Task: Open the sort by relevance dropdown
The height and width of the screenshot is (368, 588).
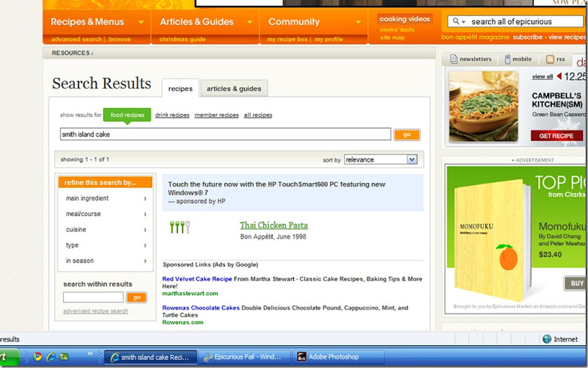Action: (x=381, y=159)
